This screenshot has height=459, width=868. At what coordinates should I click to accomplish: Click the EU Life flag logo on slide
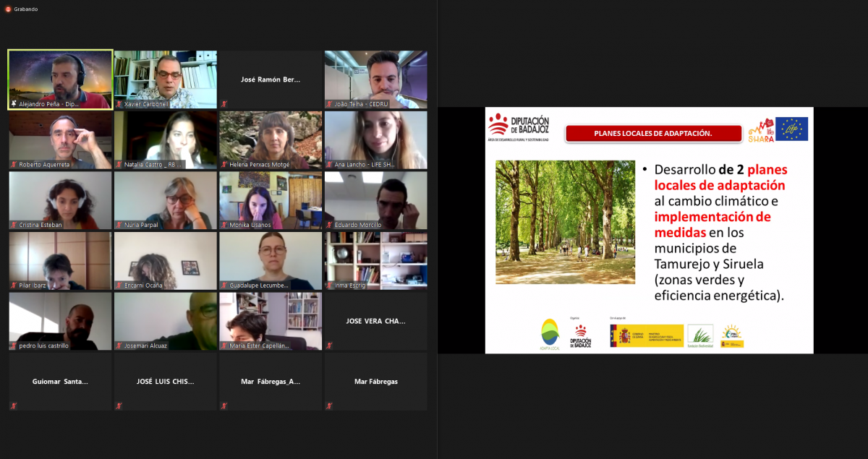coord(791,129)
